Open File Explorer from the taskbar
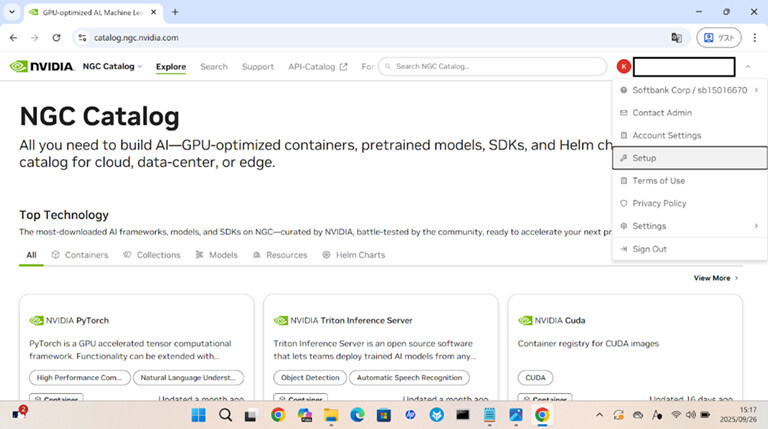 [331, 415]
